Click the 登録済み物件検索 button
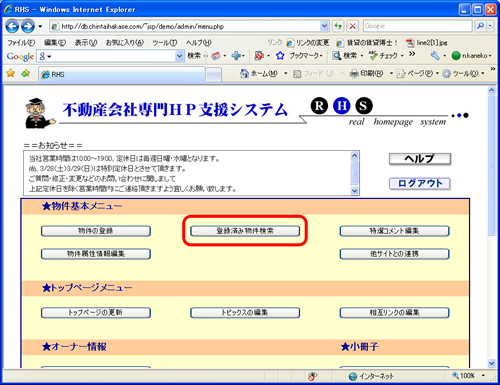The image size is (500, 385). click(245, 231)
